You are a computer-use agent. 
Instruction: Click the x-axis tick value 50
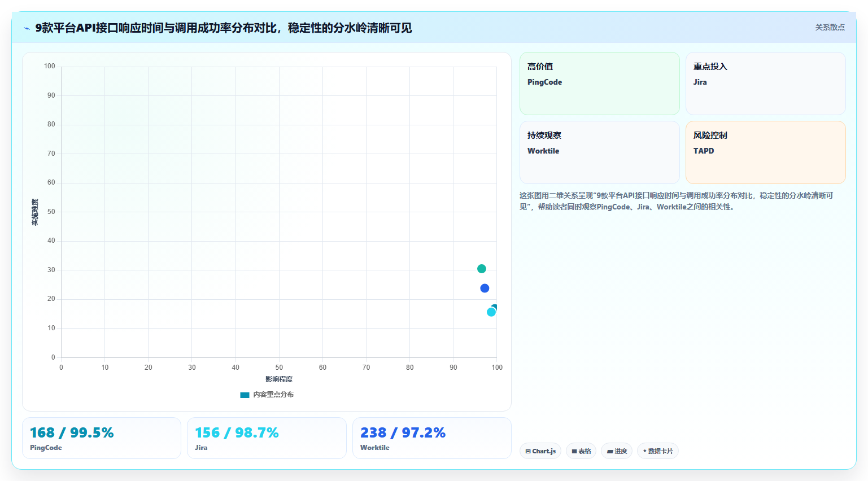pos(279,368)
